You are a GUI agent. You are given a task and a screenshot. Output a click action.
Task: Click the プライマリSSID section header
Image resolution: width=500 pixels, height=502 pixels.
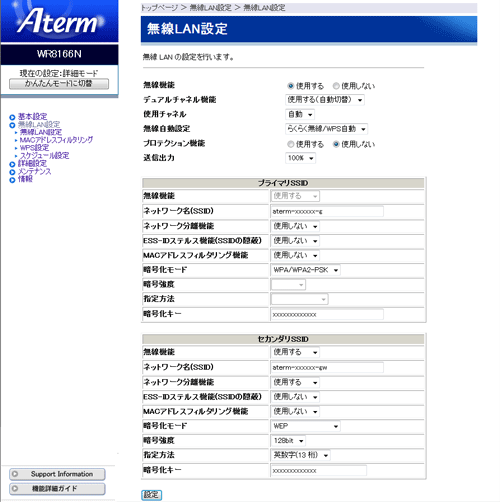tap(283, 183)
